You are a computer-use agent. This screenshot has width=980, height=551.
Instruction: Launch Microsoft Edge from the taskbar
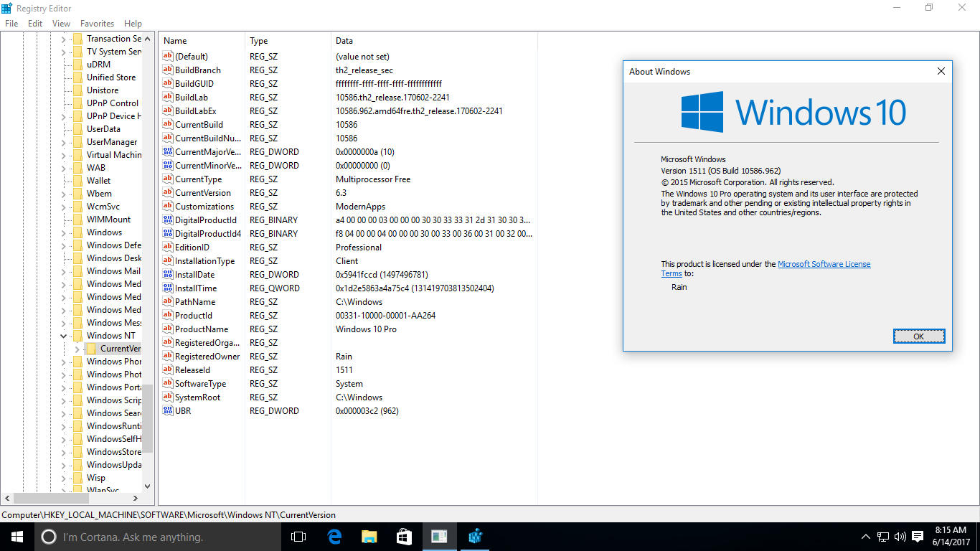(334, 537)
